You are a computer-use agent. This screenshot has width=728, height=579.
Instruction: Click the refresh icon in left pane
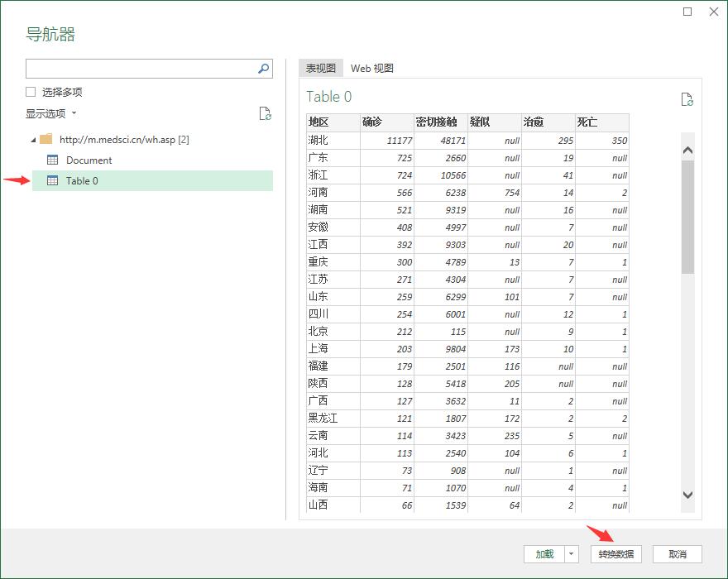point(265,114)
